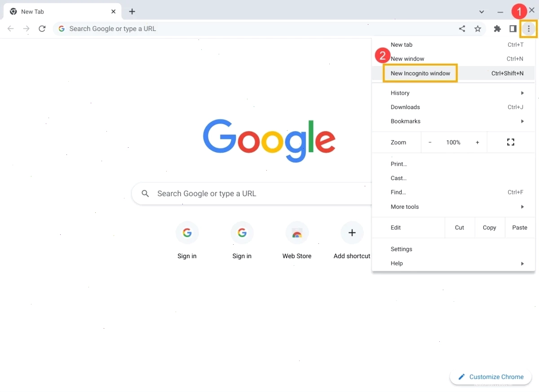
Task: Expand the History submenu
Action: point(454,93)
